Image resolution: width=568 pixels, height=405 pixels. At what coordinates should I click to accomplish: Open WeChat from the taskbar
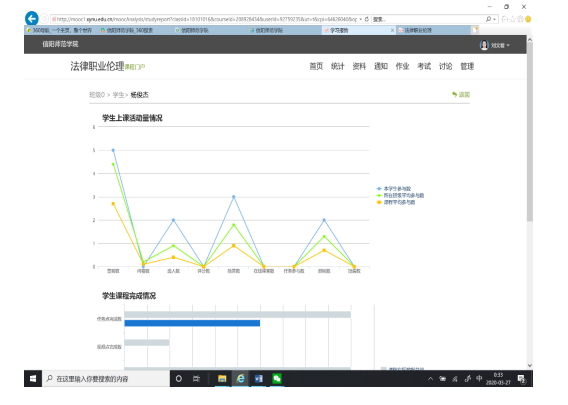pyautogui.click(x=277, y=379)
